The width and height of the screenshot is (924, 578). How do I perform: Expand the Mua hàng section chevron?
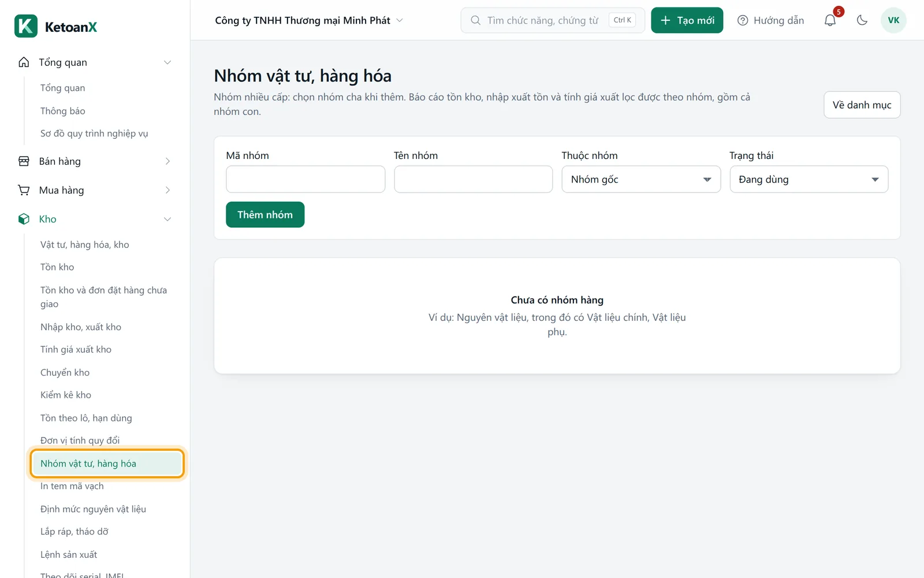[167, 190]
